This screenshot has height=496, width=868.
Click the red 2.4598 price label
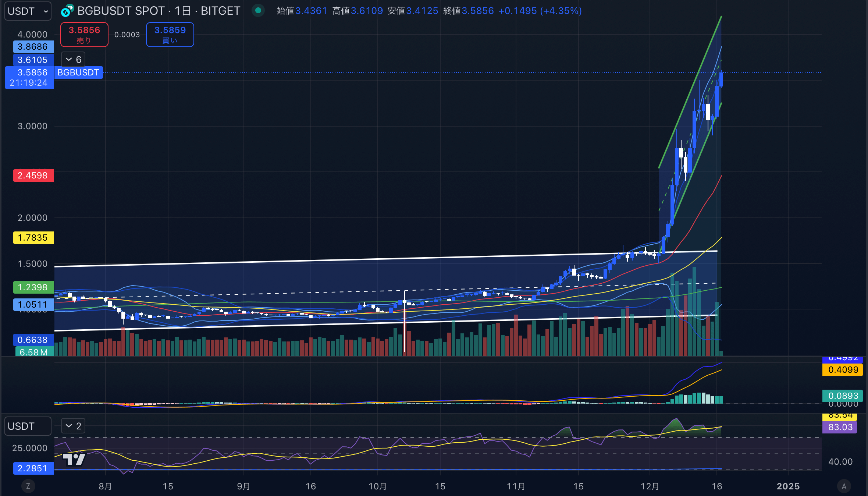[x=33, y=175]
